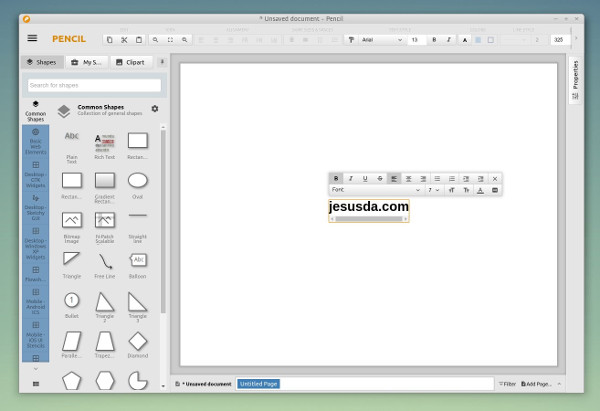Viewport: 600px width, 411px height.
Task: Open Common Shapes collection settings gear
Action: click(155, 109)
